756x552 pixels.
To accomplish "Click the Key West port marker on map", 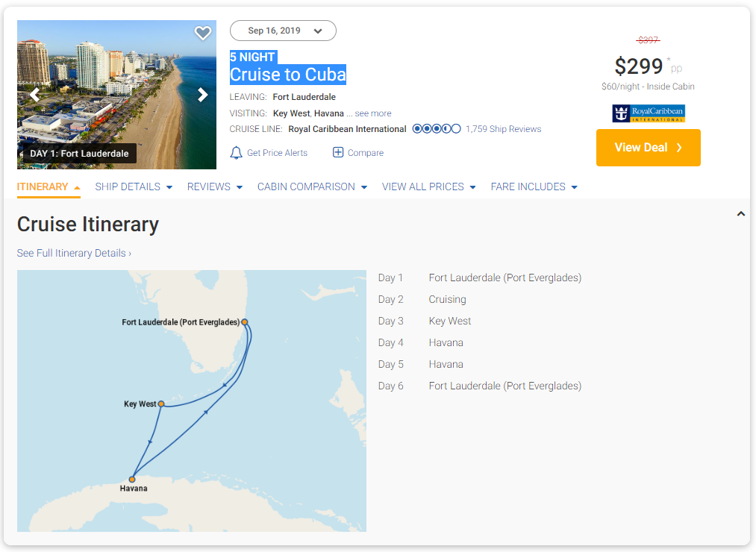I will tap(161, 404).
